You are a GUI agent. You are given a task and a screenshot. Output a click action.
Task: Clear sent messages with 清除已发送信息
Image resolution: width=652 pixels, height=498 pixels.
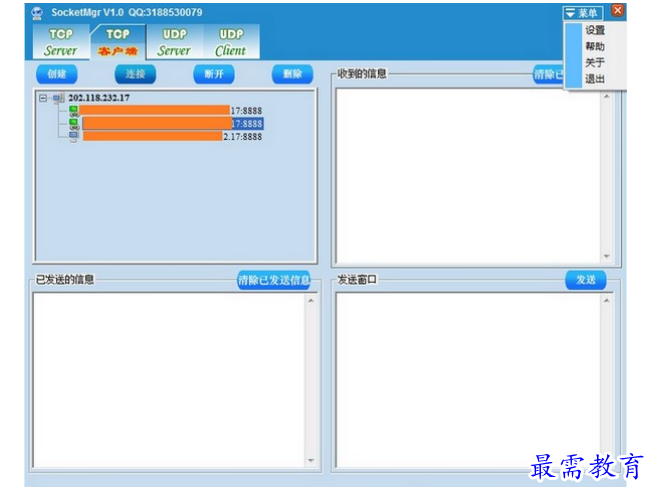[x=274, y=280]
